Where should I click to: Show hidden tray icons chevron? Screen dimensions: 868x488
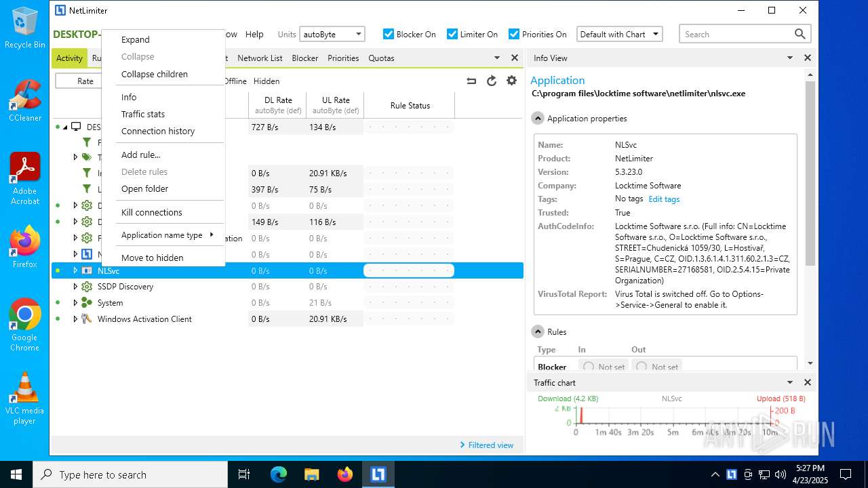[715, 474]
